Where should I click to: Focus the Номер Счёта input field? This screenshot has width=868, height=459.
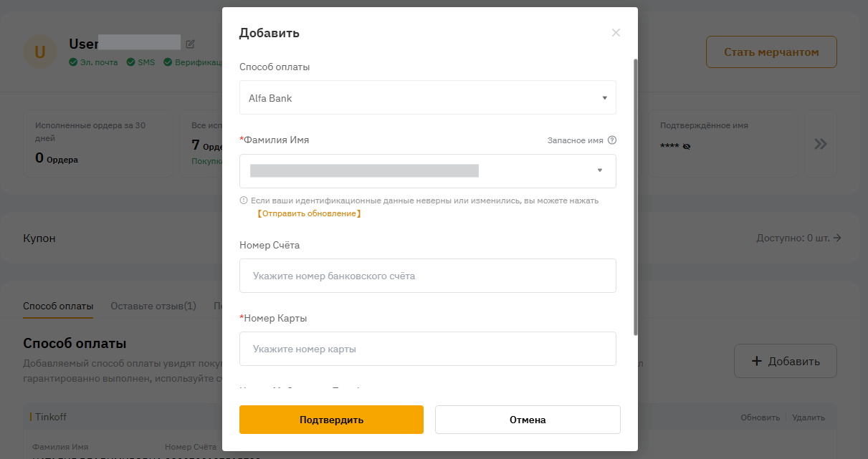click(x=427, y=276)
